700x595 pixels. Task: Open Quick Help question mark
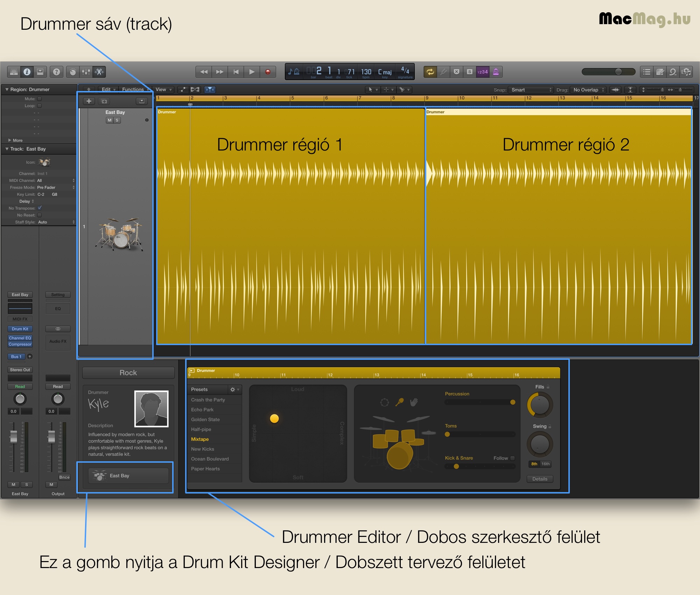(x=56, y=72)
